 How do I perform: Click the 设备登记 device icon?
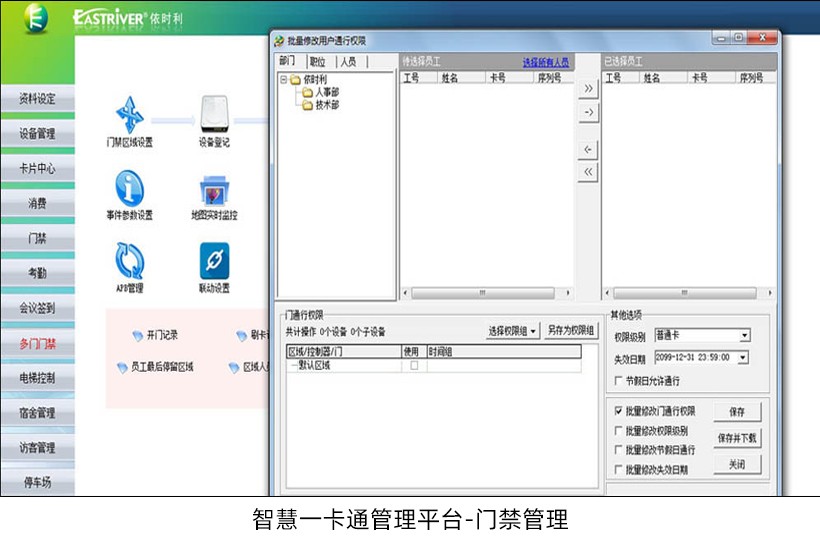click(x=215, y=115)
